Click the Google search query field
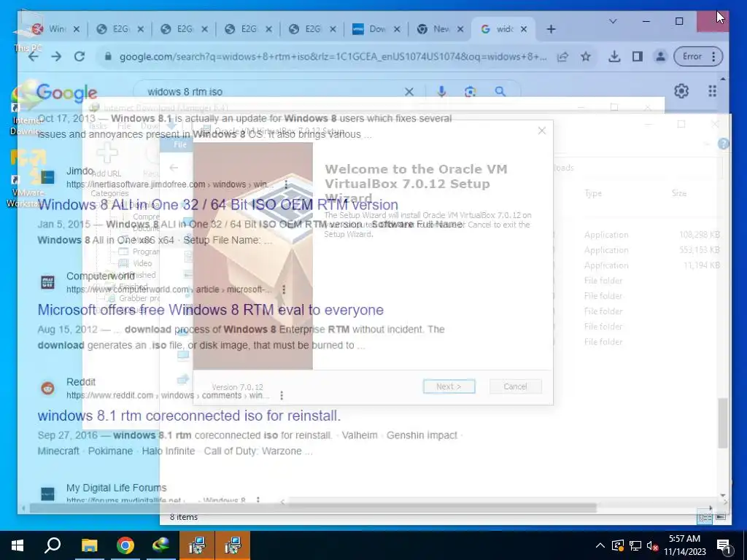747x560 pixels. pyautogui.click(x=271, y=91)
